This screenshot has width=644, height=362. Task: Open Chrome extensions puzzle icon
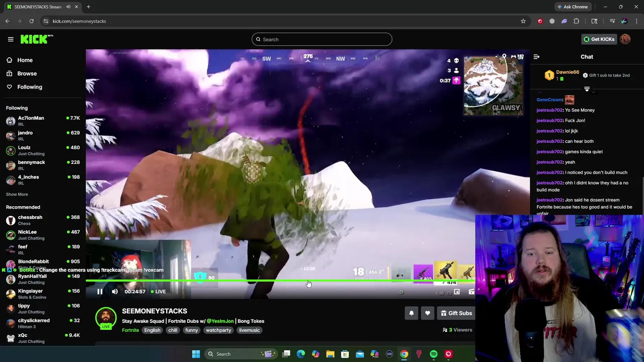pyautogui.click(x=576, y=21)
